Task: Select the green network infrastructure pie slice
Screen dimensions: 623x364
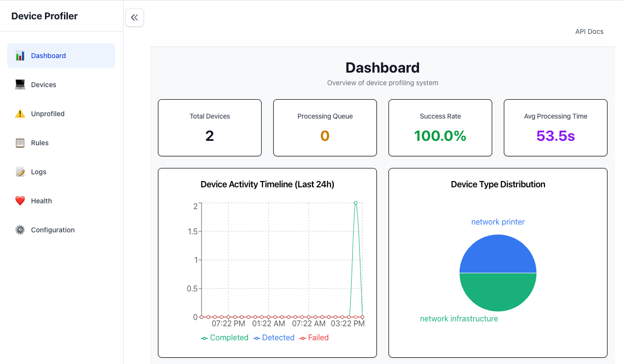Action: pyautogui.click(x=498, y=293)
